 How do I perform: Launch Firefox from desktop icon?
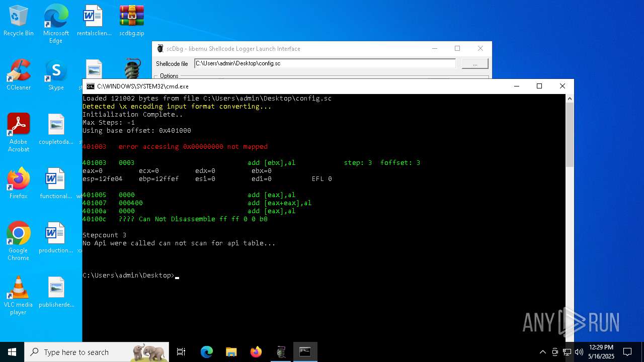click(x=19, y=184)
